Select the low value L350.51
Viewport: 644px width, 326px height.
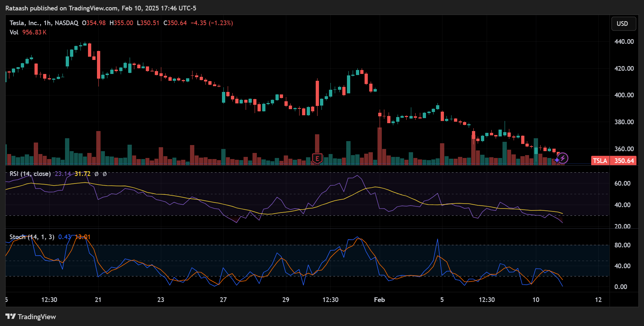[148, 23]
